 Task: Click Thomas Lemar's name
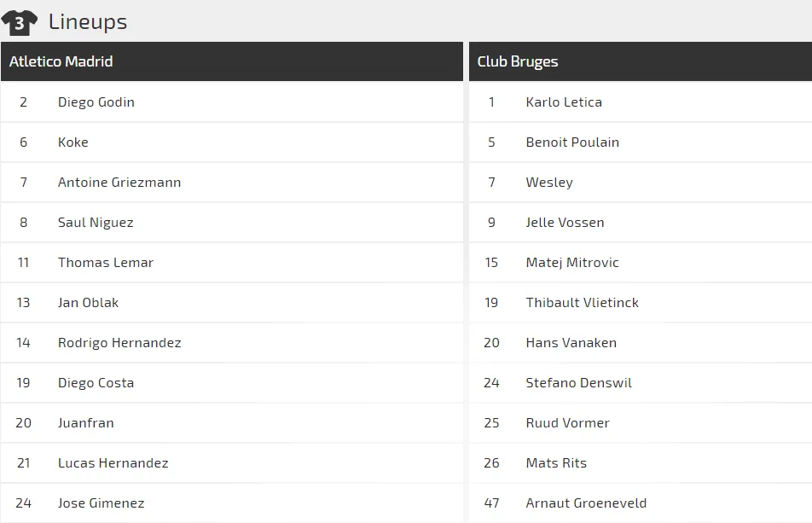pos(106,262)
